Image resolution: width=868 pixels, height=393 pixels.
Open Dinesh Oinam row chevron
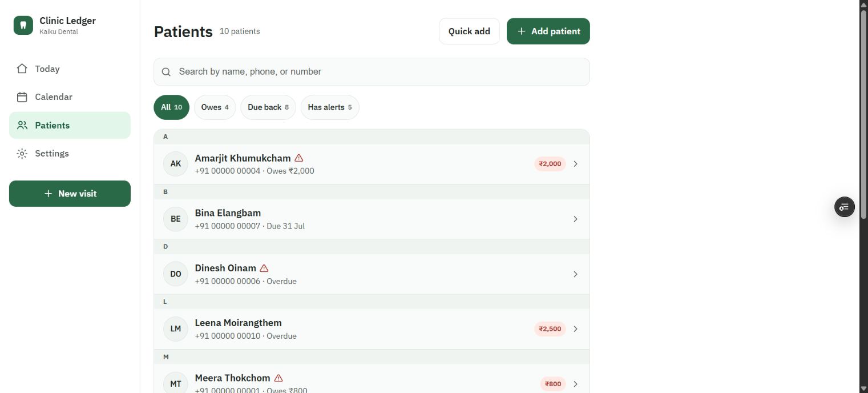(575, 274)
